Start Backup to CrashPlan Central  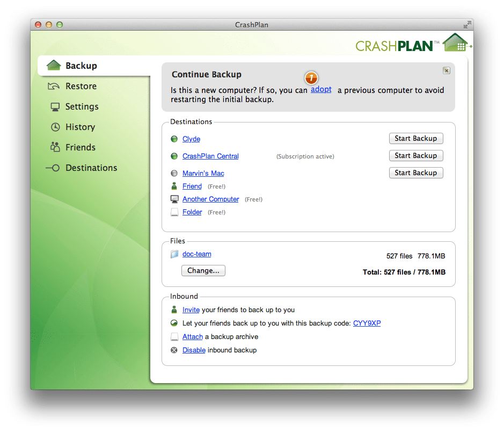(416, 156)
